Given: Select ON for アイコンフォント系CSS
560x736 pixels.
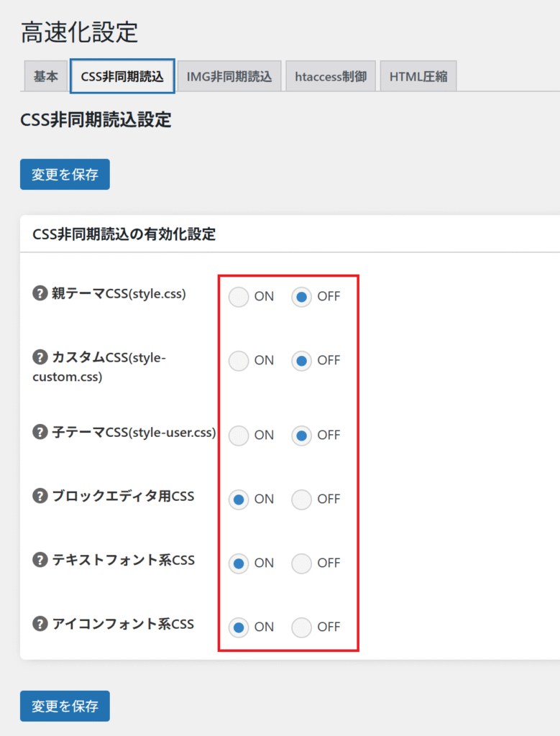Looking at the screenshot, I should [239, 627].
